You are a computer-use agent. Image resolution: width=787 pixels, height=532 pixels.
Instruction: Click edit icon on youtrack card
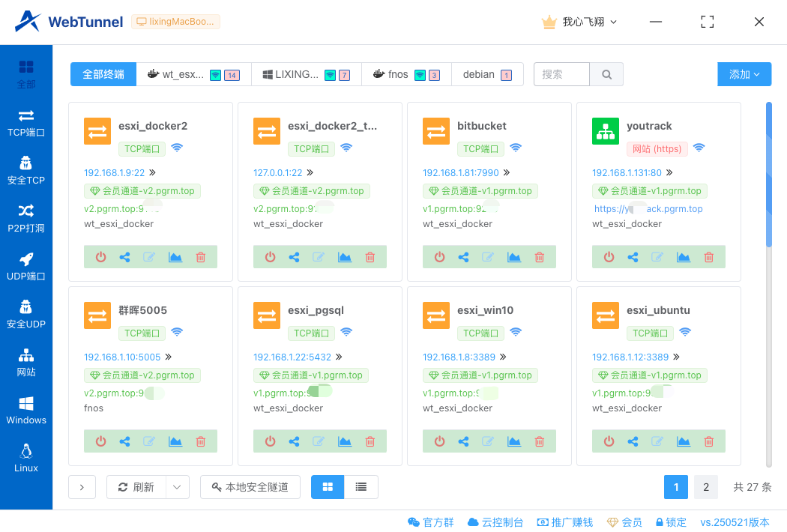657,257
